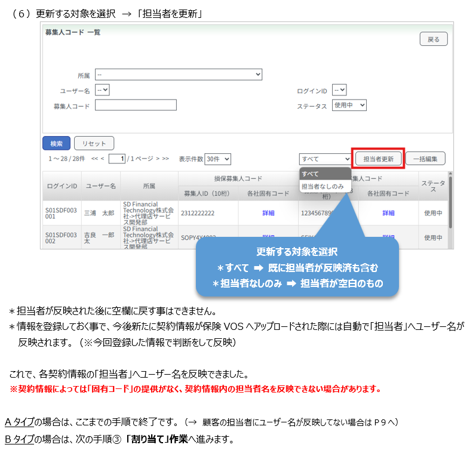Click 使用中 status in 吉良 一郎太 row
The width and height of the screenshot is (476, 457).
coord(433,238)
